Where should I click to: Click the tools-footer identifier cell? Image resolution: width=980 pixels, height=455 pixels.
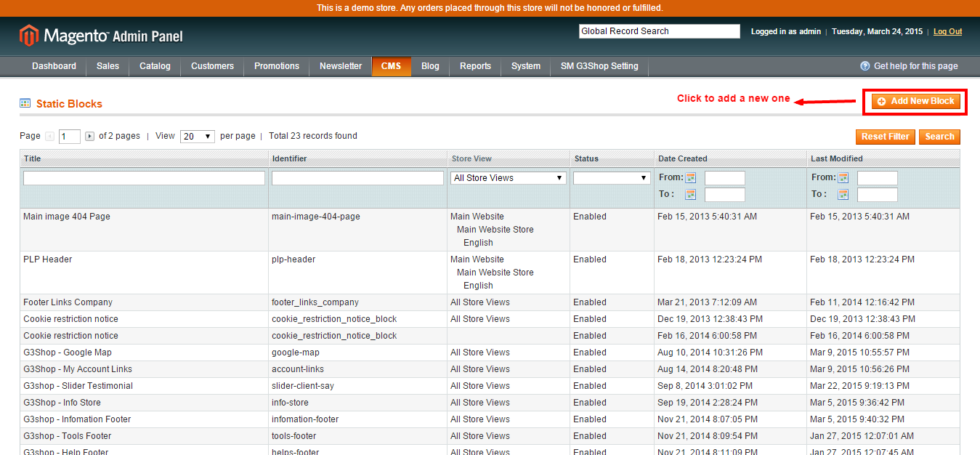(358, 436)
